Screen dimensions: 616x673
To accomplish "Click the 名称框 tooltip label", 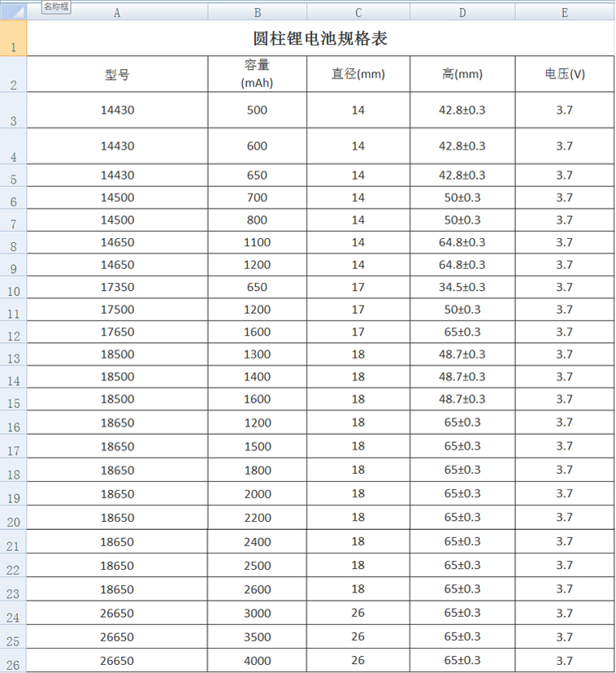I will (x=56, y=7).
